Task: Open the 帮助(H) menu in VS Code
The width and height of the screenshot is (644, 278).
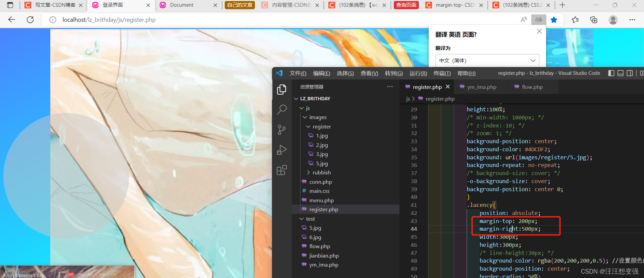Action: click(x=467, y=73)
